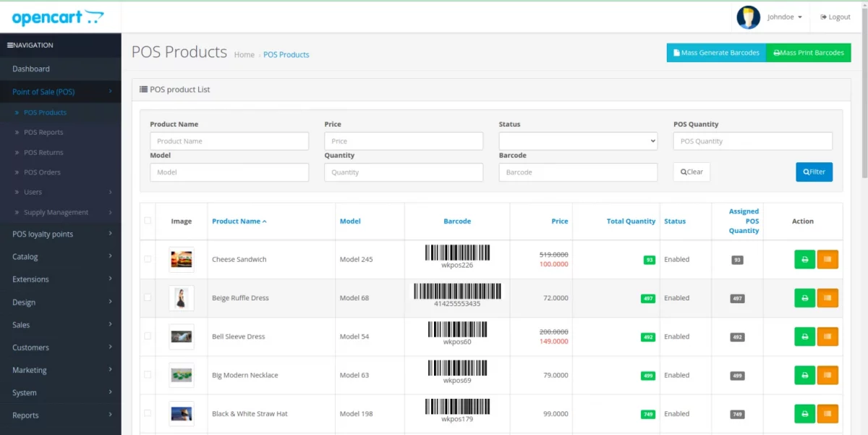Focus the Barcode filter field
The height and width of the screenshot is (435, 868).
click(578, 172)
